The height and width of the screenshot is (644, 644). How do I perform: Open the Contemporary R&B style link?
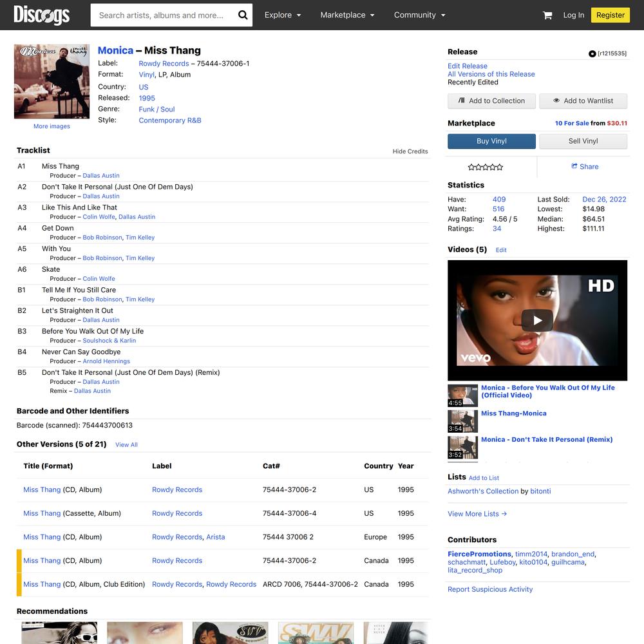170,120
